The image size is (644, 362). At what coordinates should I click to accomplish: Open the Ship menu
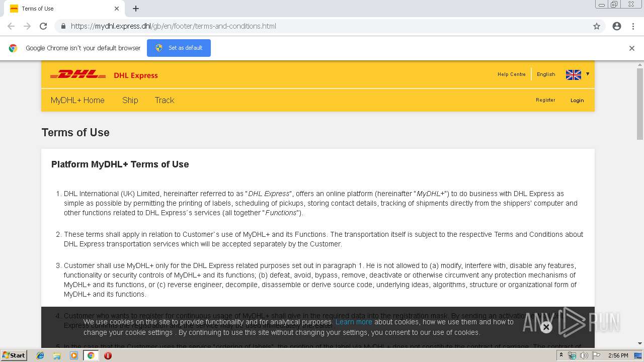point(130,100)
